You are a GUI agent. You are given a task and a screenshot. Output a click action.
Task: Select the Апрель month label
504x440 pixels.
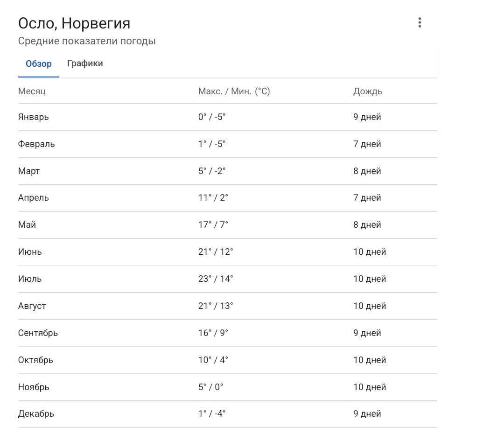coord(34,198)
